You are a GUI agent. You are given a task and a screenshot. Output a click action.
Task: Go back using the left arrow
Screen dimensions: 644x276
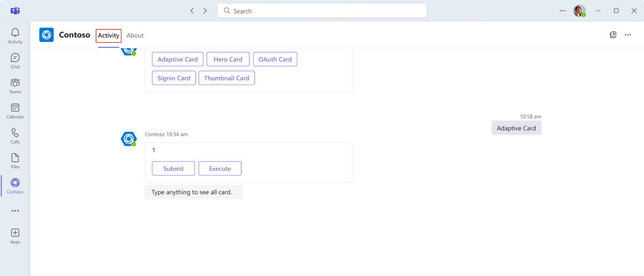click(192, 11)
